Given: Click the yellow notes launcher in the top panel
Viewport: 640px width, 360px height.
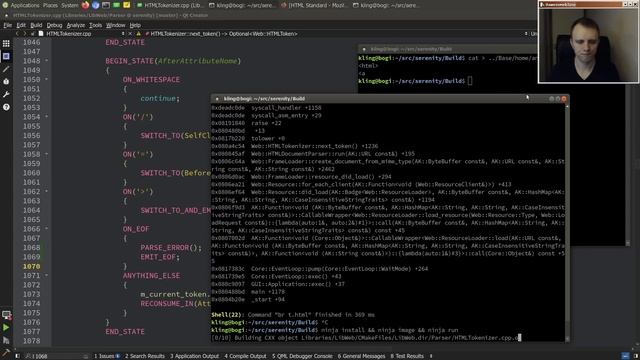Looking at the screenshot, I should [x=127, y=5].
